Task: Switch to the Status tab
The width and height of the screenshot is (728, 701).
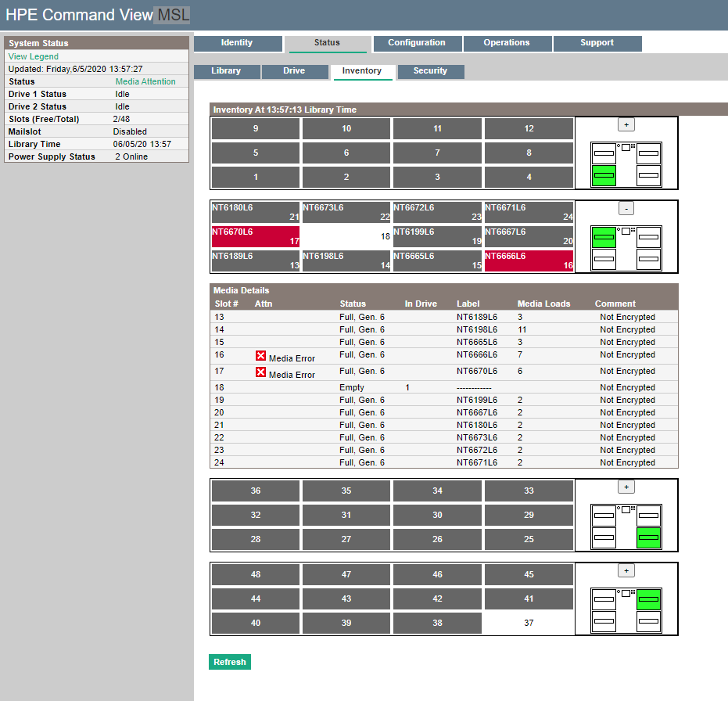Action: click(x=328, y=44)
